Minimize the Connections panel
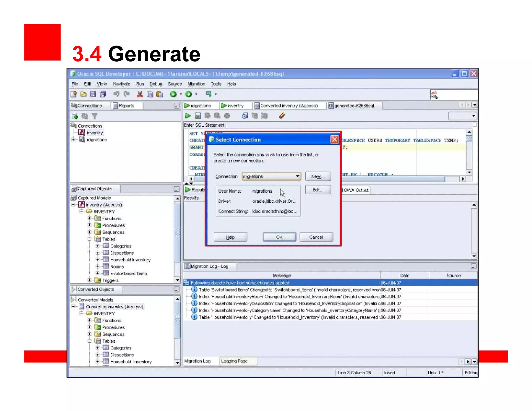532x411 pixels. (176, 106)
